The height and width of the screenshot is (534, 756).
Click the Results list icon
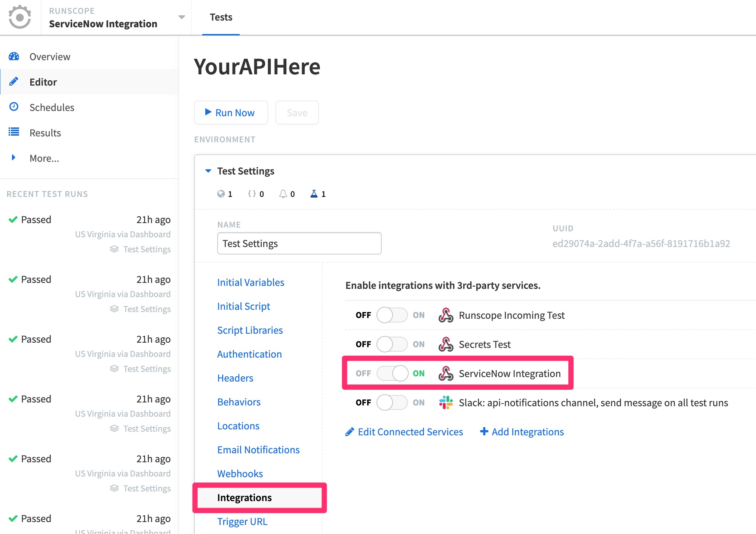tap(14, 132)
